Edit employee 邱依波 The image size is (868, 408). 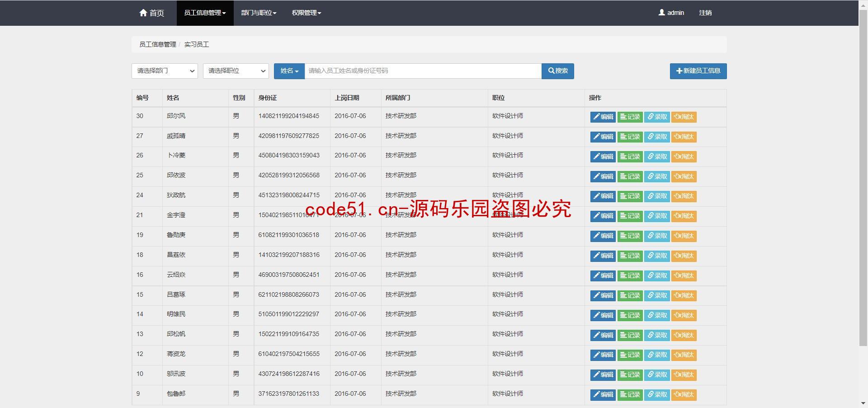603,176
